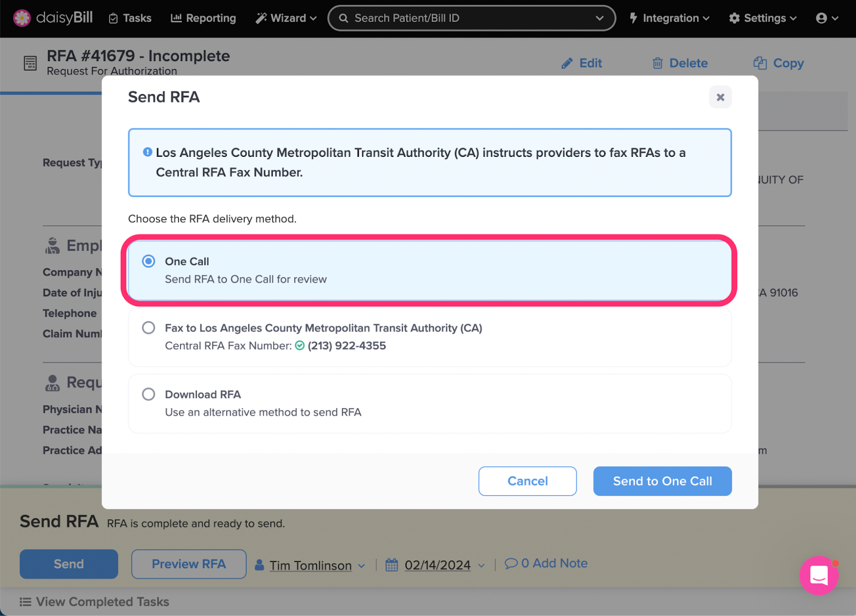The width and height of the screenshot is (856, 616).
Task: Click the fax number (213) 922-4355
Action: 347,346
